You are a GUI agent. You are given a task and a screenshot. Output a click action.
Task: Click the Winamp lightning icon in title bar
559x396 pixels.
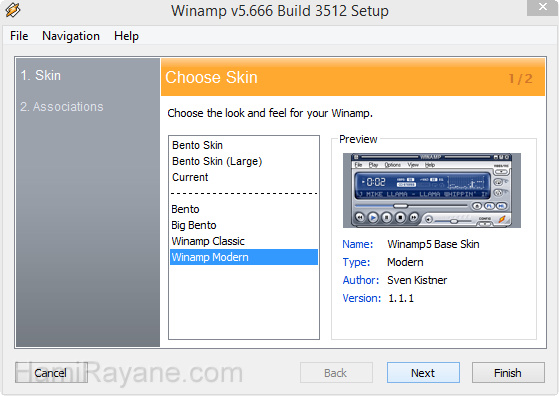pyautogui.click(x=13, y=10)
